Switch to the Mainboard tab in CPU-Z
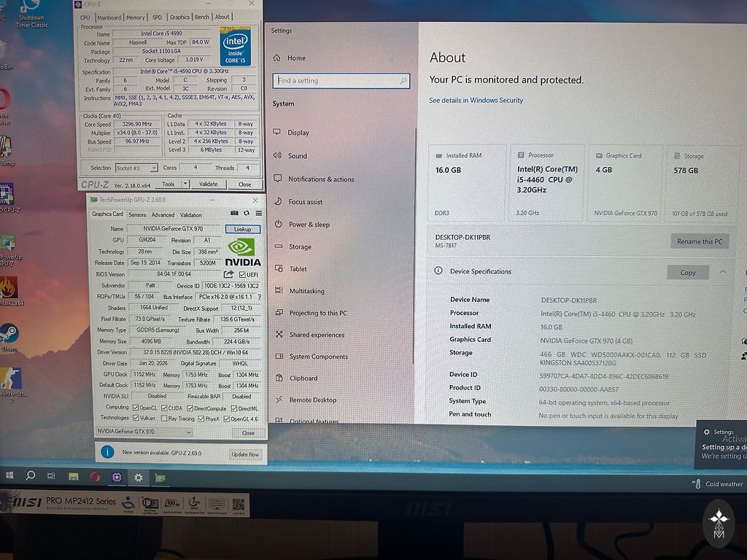The image size is (747, 560). [109, 17]
